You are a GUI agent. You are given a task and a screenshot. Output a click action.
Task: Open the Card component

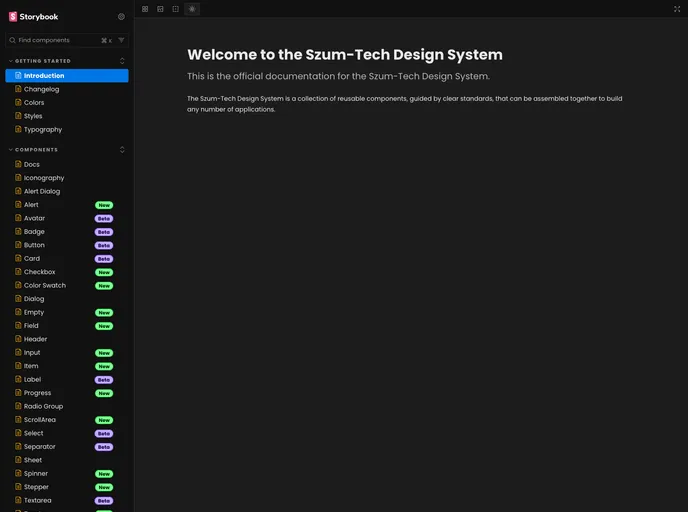click(x=67, y=258)
